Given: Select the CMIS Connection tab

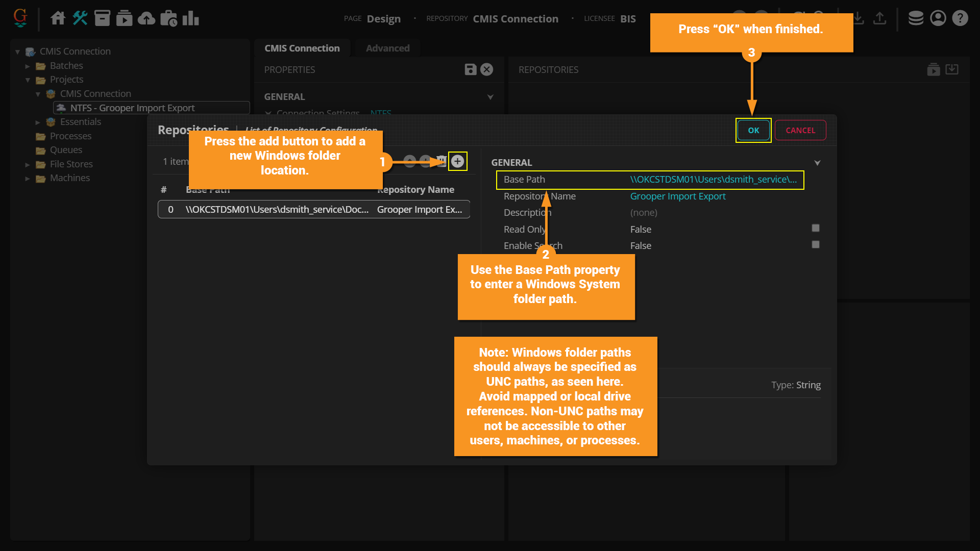Looking at the screenshot, I should click(302, 48).
